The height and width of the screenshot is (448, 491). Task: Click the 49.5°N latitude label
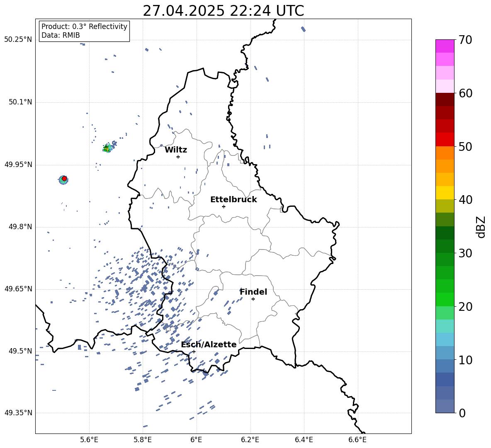click(x=20, y=351)
